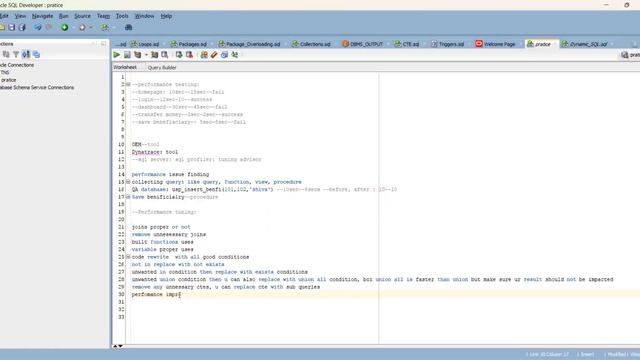Image resolution: width=640 pixels, height=360 pixels.
Task: Click the Save icon in main toolbar
Action: coord(12,27)
